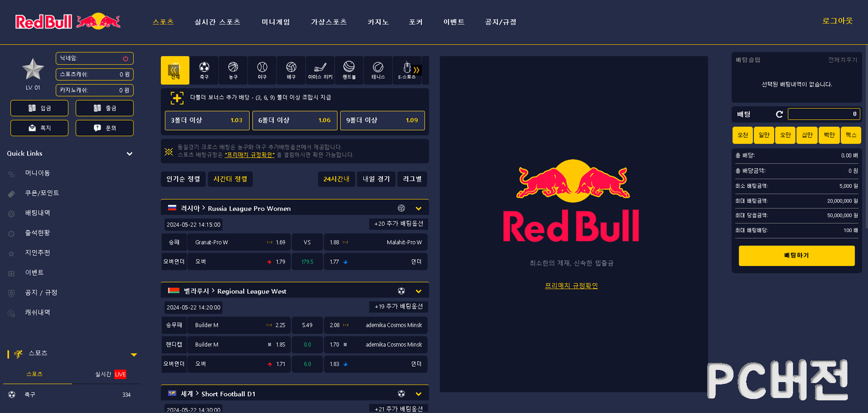
Task: Select the E-sports mouse icon
Action: coord(406,70)
